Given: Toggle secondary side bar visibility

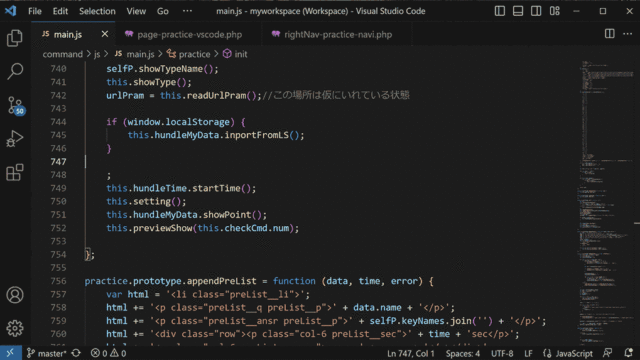Looking at the screenshot, I should [536, 11].
